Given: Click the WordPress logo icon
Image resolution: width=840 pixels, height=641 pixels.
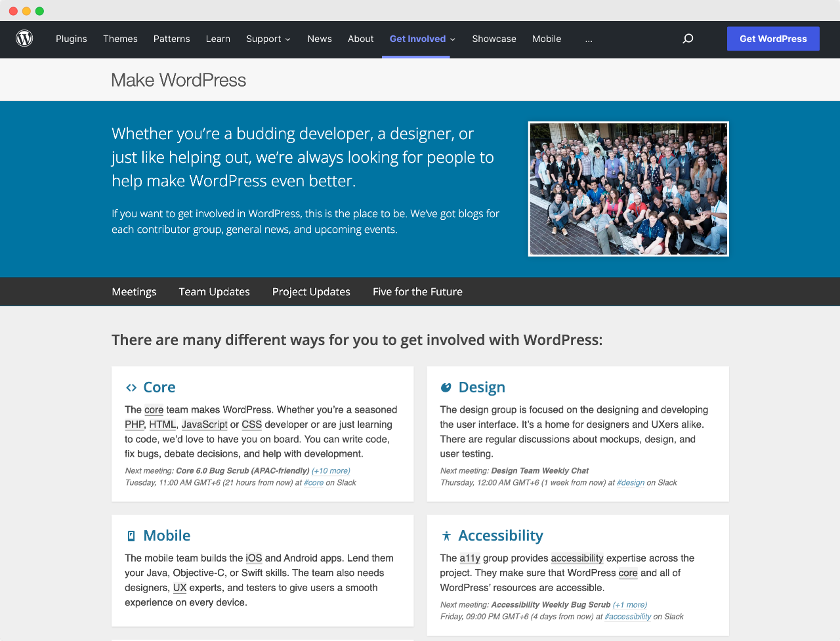Looking at the screenshot, I should point(24,39).
